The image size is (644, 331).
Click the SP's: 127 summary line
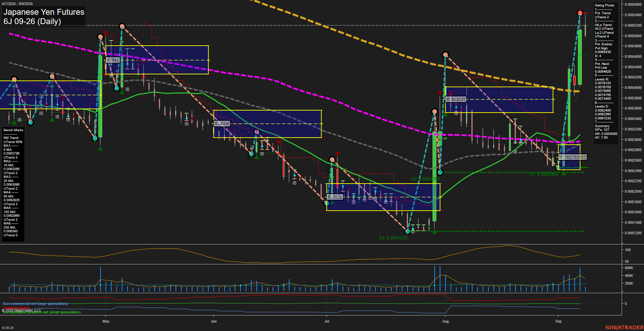(602, 130)
